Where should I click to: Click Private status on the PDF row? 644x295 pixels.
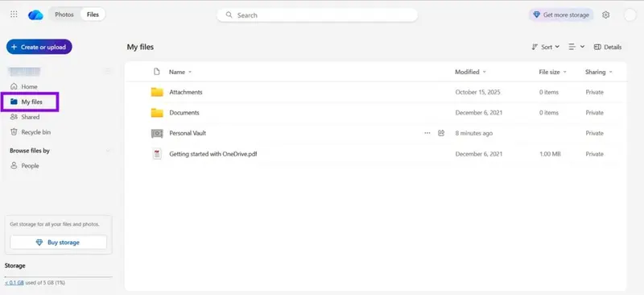(x=594, y=154)
